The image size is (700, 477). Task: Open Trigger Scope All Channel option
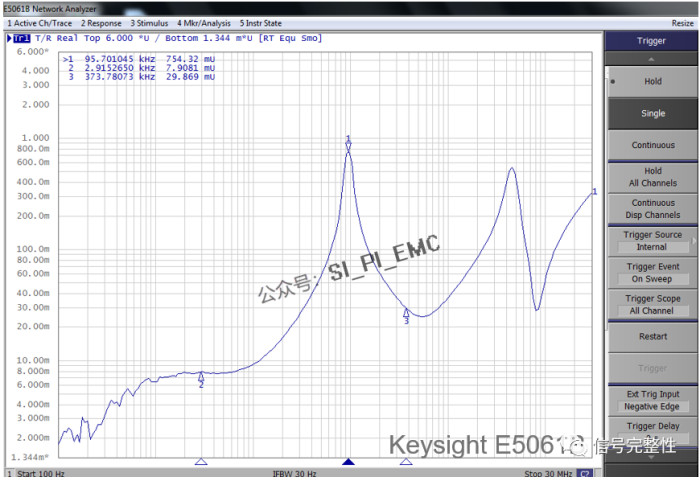pyautogui.click(x=653, y=305)
